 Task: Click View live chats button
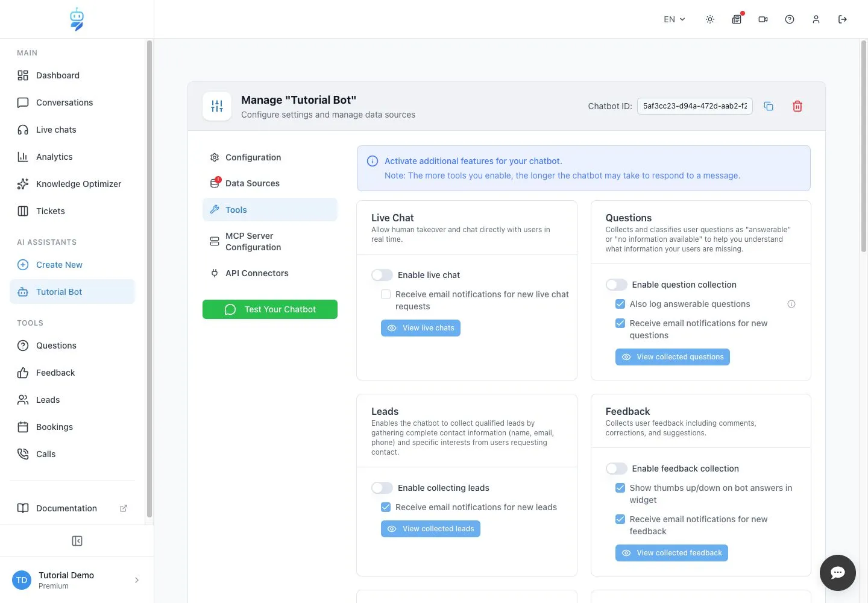coord(421,328)
